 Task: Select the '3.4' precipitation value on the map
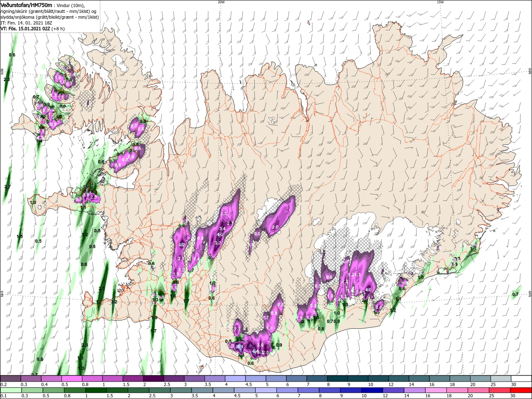click(222, 229)
